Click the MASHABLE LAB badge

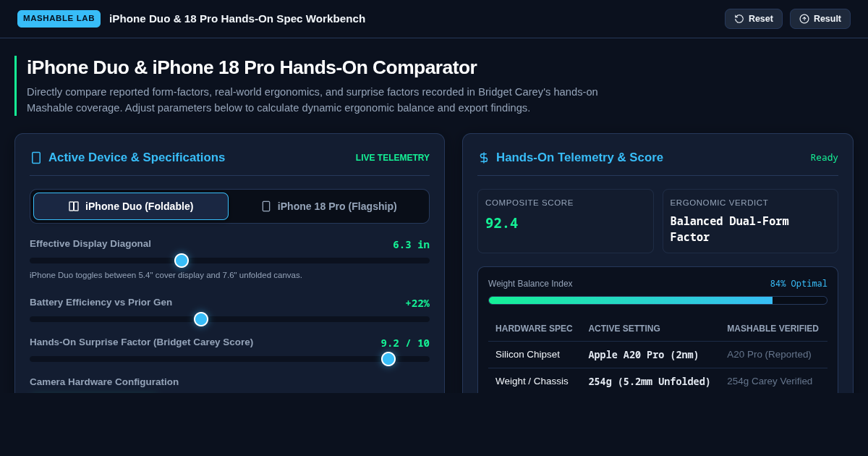59,19
